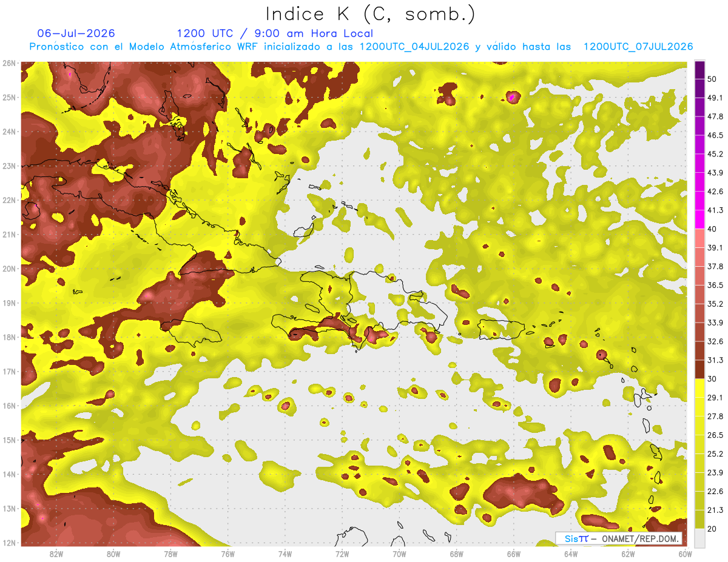The width and height of the screenshot is (728, 562).
Task: Pick the light gray swatch below 20
Action: (x=699, y=537)
